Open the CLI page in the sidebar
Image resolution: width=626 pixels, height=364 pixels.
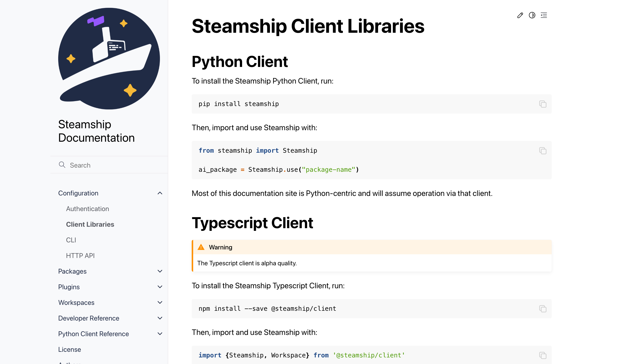(71, 240)
